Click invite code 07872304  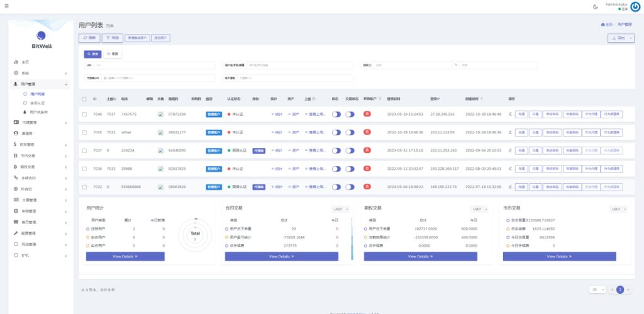coord(177,115)
